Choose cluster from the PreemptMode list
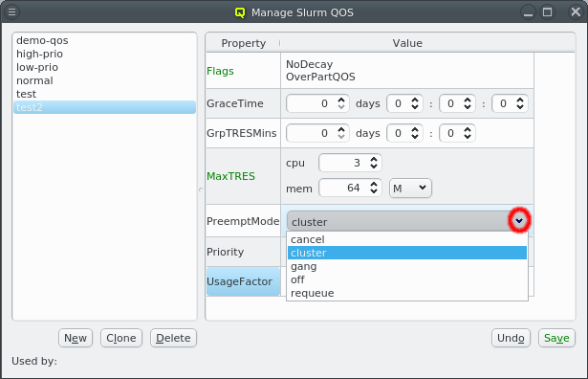The height and width of the screenshot is (379, 588). [x=407, y=253]
